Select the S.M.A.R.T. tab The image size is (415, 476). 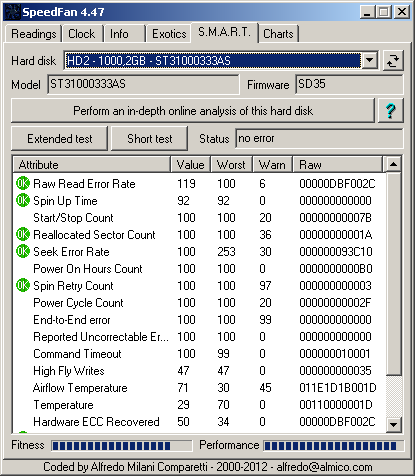(x=224, y=32)
